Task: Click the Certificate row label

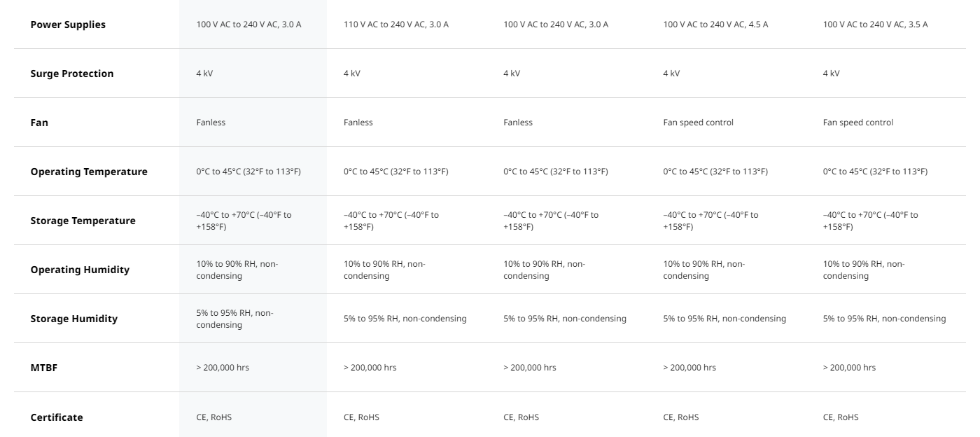Action: pyautogui.click(x=57, y=417)
